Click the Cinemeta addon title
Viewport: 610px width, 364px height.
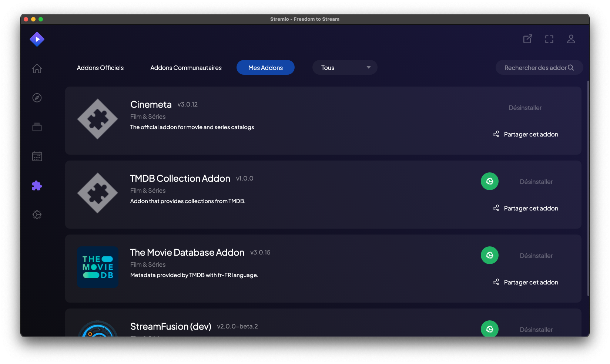point(151,105)
